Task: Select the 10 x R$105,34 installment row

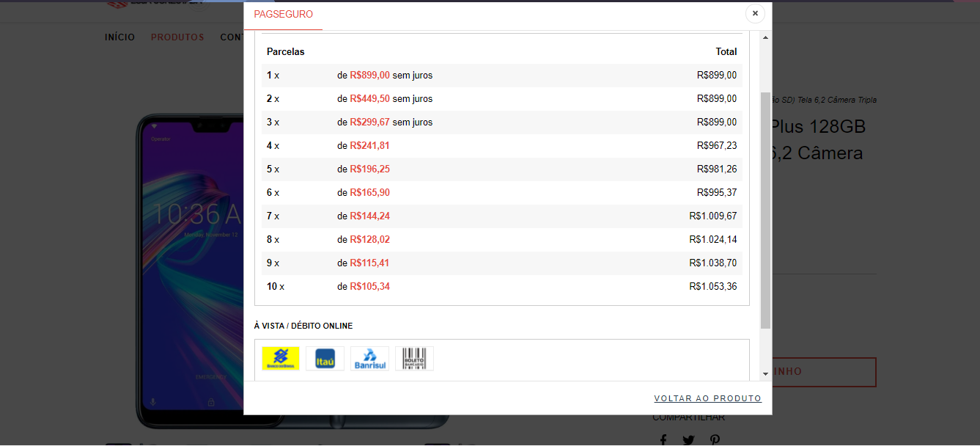Action: [502, 287]
